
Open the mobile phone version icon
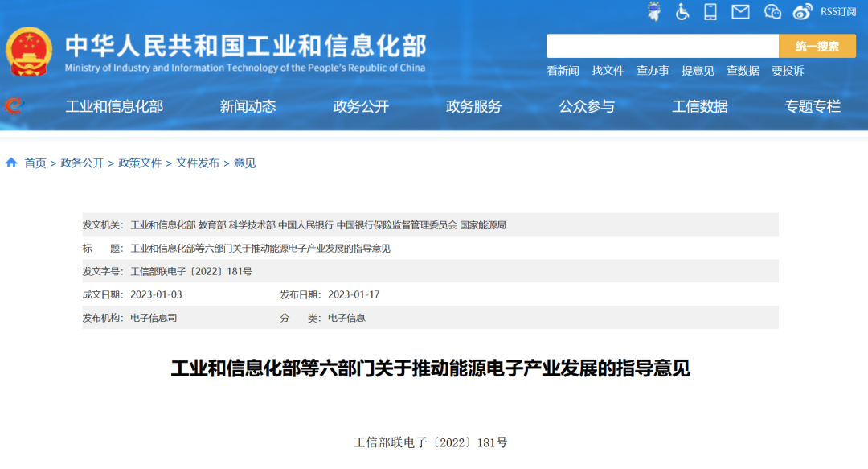click(x=710, y=11)
